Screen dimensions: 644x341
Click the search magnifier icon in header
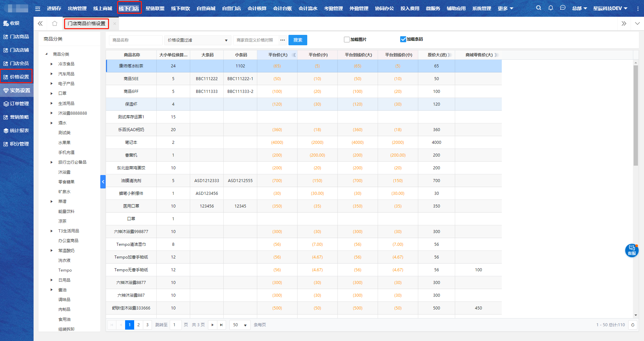click(x=538, y=8)
